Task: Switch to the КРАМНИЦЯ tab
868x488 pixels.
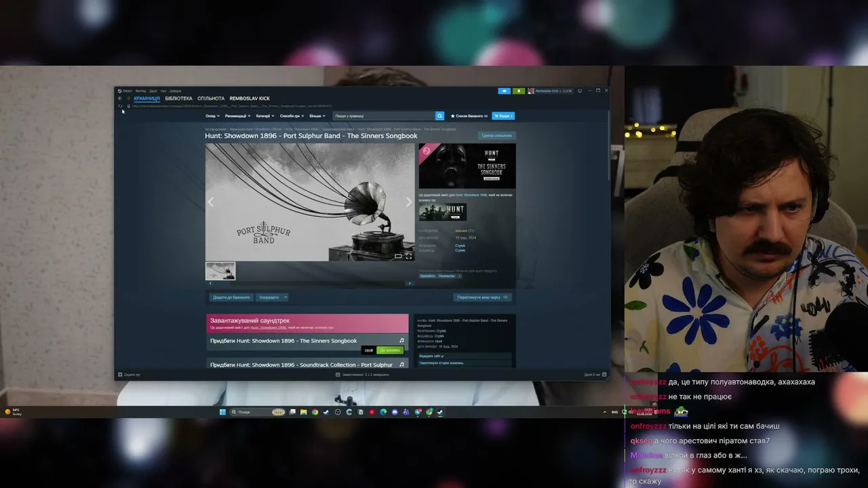Action: click(146, 98)
